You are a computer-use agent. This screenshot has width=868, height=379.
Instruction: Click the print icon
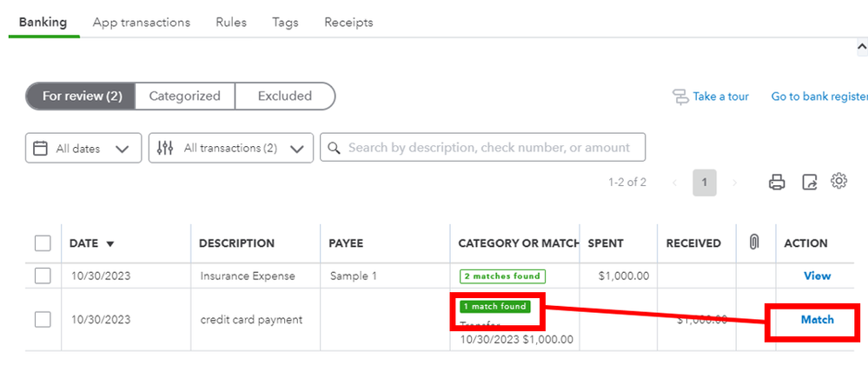[x=777, y=182]
